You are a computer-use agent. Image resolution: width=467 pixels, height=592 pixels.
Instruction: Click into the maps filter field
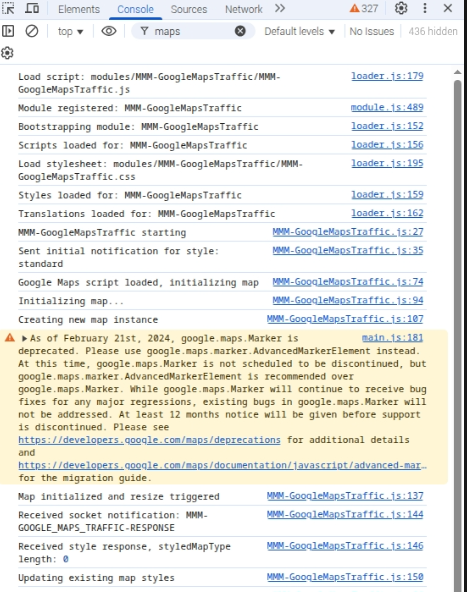click(x=193, y=31)
